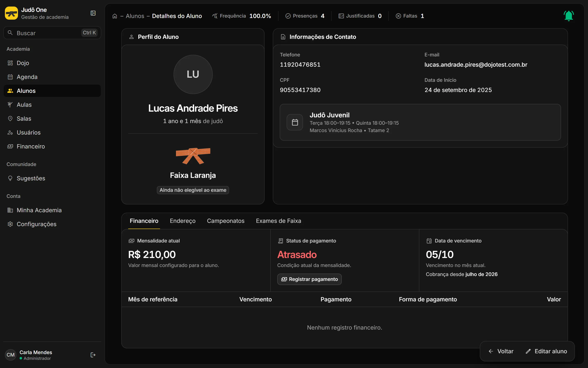Screen dimensions: 588x368
Task: Click the orange belt image
Action: (193, 156)
